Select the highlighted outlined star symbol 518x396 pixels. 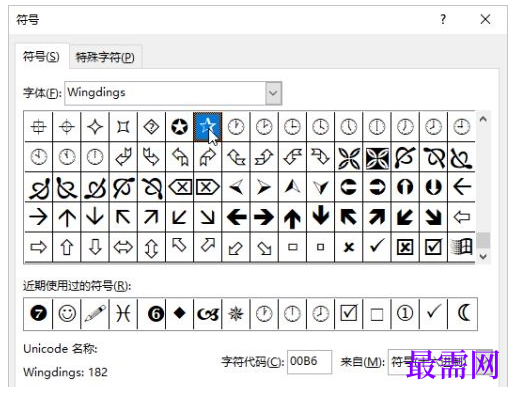(207, 127)
